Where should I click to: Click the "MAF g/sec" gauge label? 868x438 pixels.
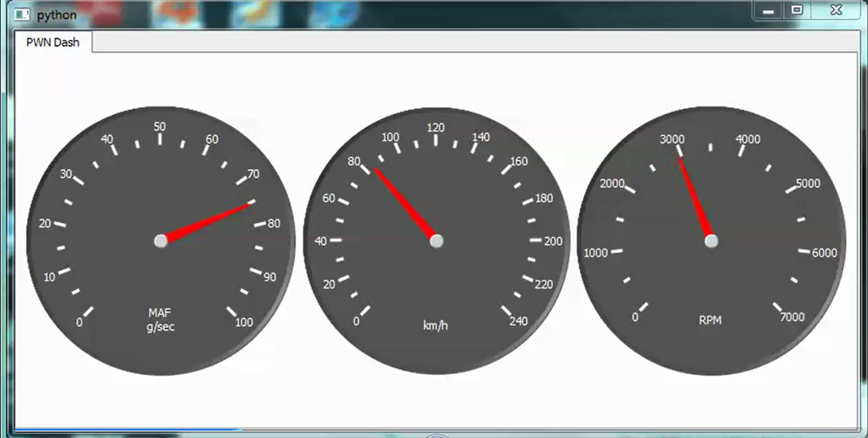tap(160, 319)
